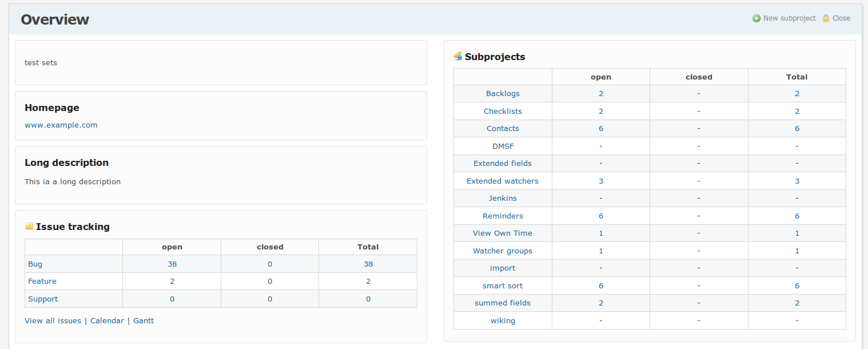Open the Backlogs subproject
The width and height of the screenshot is (868, 349).
[x=503, y=93]
